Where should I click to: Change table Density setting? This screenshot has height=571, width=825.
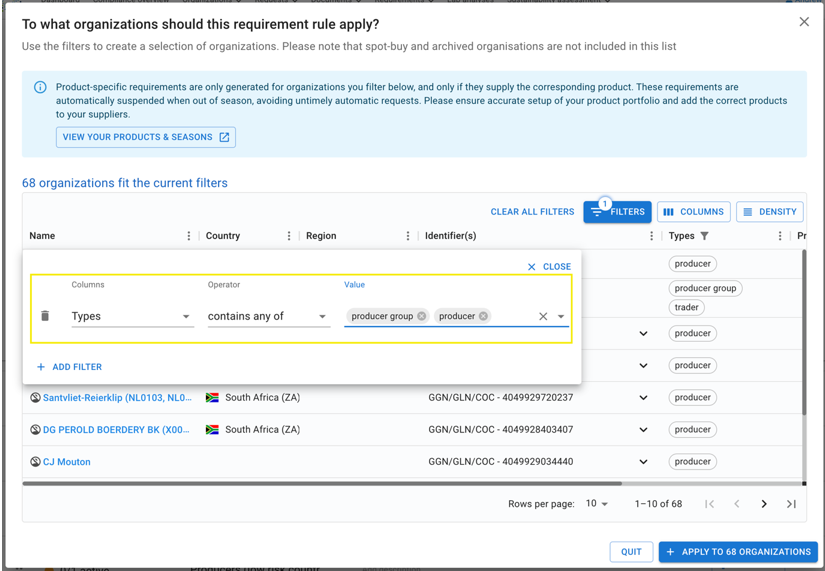tap(770, 212)
